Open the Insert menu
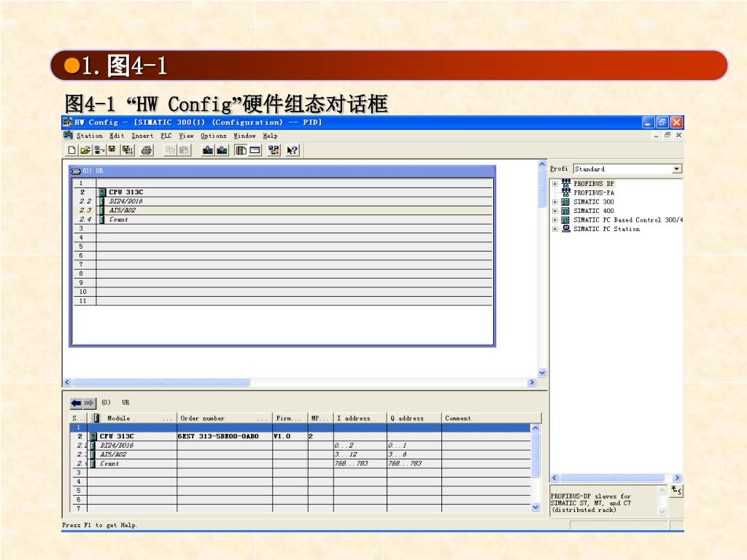The image size is (747, 560). (142, 136)
